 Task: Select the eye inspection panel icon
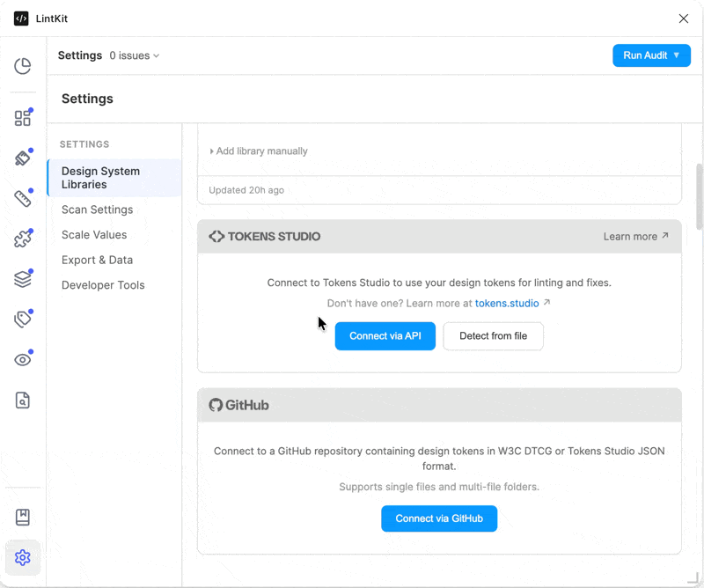[23, 359]
